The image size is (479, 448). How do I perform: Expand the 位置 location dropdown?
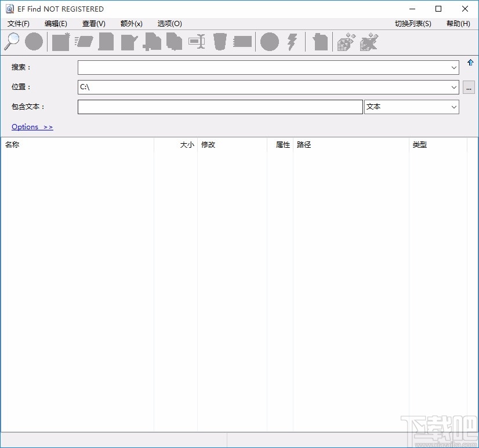tap(453, 88)
